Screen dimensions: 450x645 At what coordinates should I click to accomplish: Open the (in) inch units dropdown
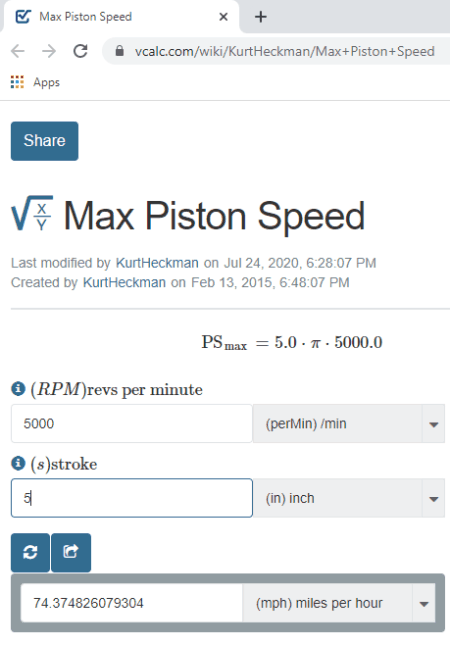pos(349,498)
